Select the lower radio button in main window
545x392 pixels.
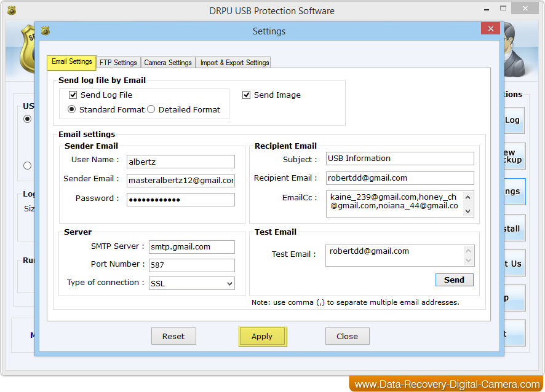[28, 166]
